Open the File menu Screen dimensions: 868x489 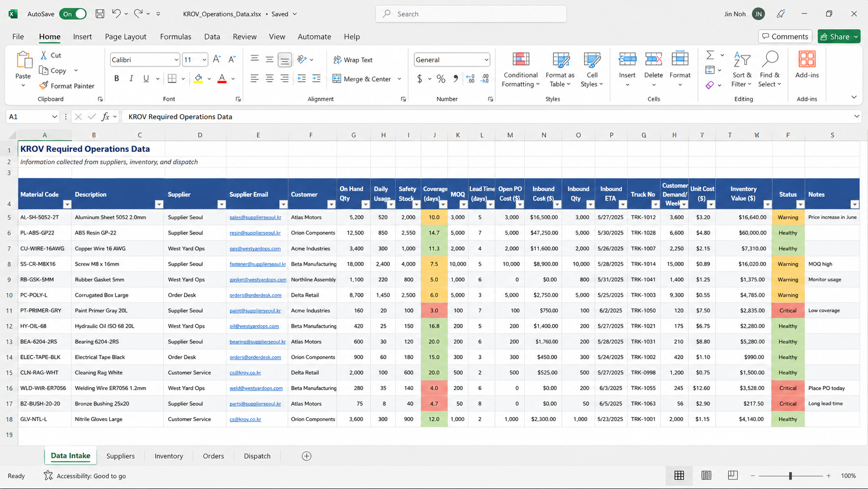pyautogui.click(x=18, y=36)
